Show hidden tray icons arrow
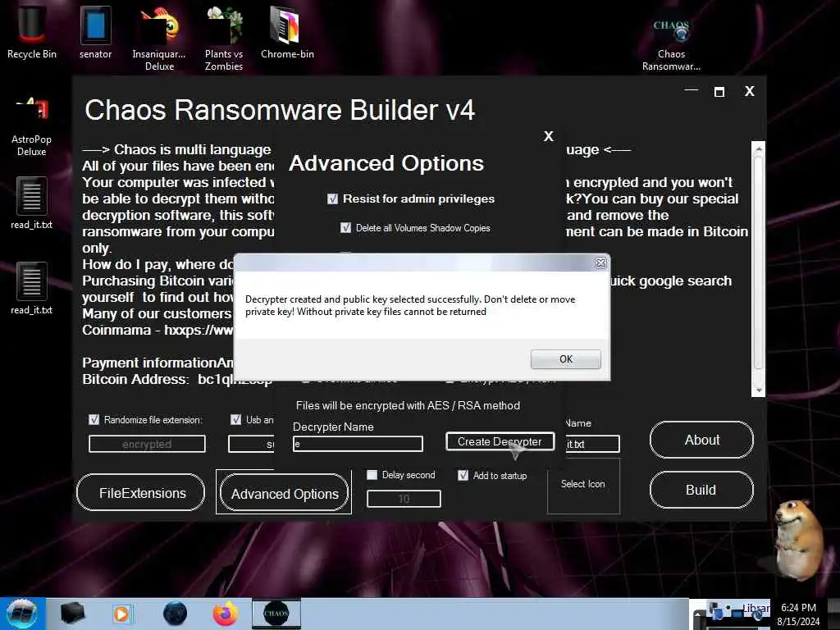Viewport: 840px width, 630px height. pos(698,614)
